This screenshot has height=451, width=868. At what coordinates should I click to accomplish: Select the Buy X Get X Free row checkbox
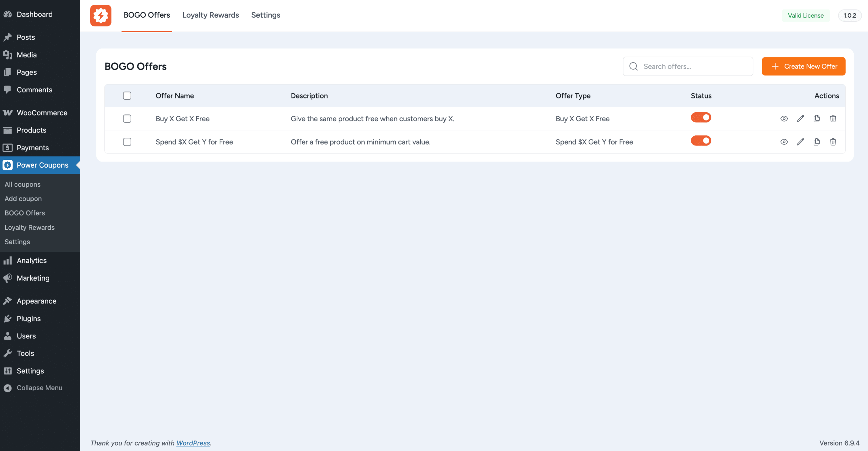point(127,118)
